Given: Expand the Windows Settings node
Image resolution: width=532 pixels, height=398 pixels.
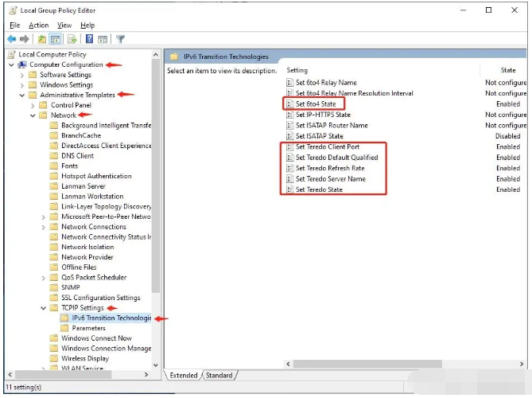Looking at the screenshot, I should pyautogui.click(x=22, y=85).
